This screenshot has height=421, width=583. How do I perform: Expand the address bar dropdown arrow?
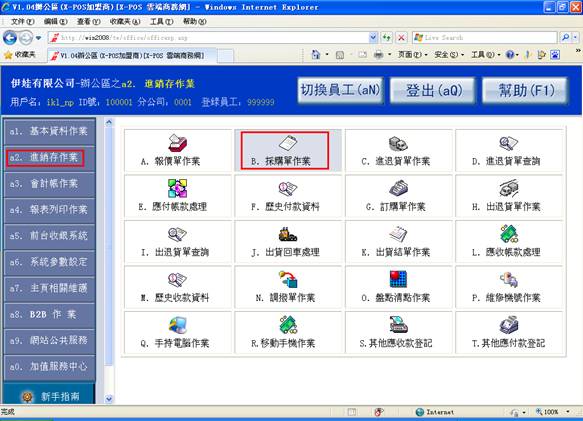(373, 37)
